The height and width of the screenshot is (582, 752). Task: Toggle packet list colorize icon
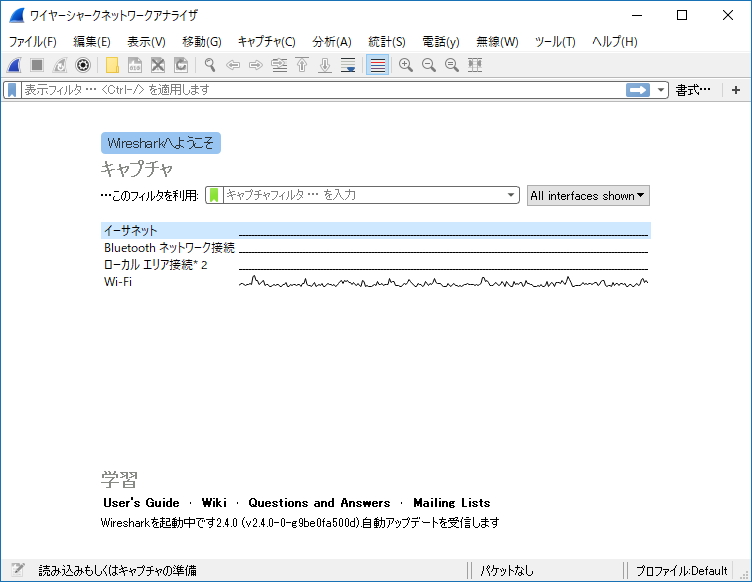(x=377, y=65)
